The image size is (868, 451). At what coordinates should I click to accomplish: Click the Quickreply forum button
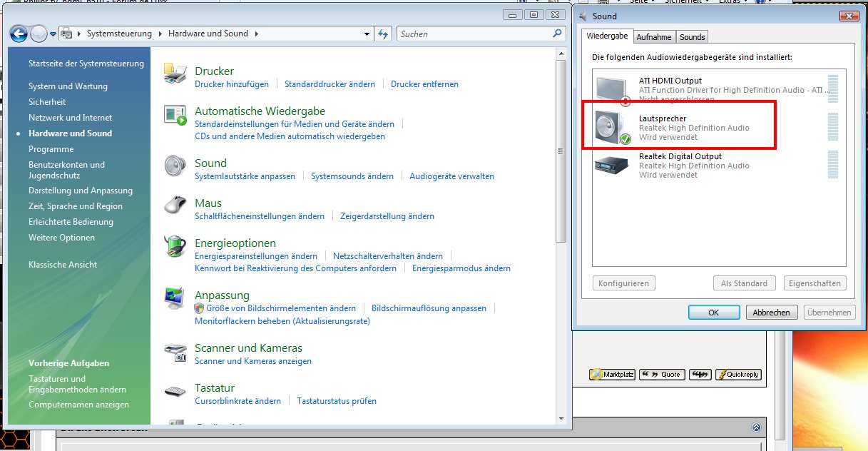click(738, 375)
